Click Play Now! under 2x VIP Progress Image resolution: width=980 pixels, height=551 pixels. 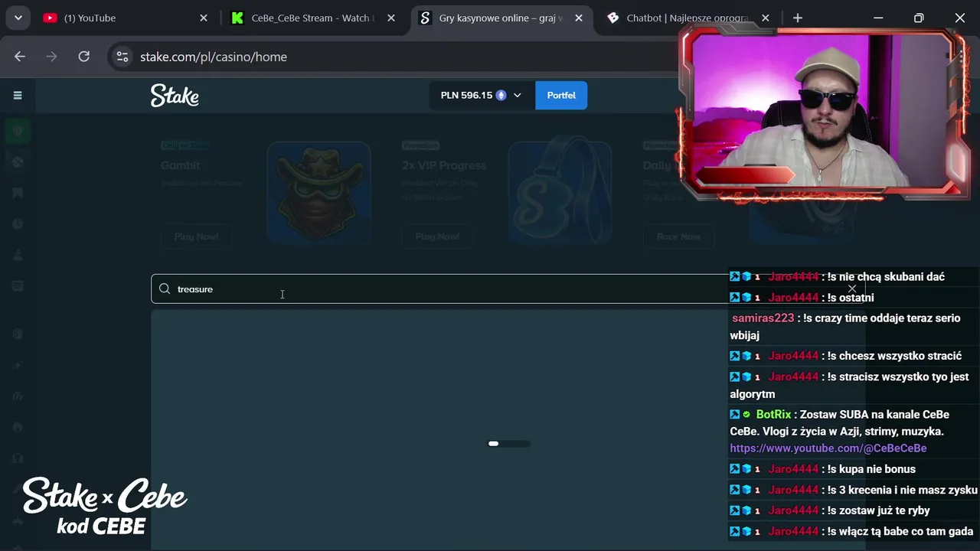click(x=437, y=236)
